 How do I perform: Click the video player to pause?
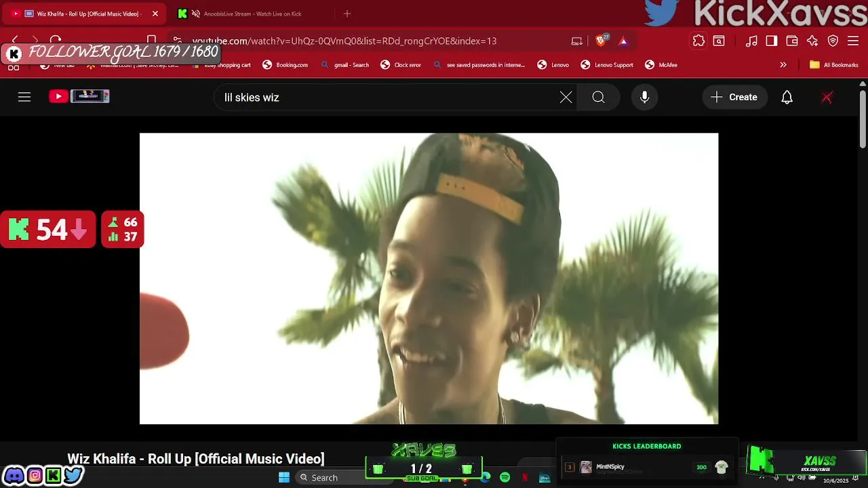point(429,279)
